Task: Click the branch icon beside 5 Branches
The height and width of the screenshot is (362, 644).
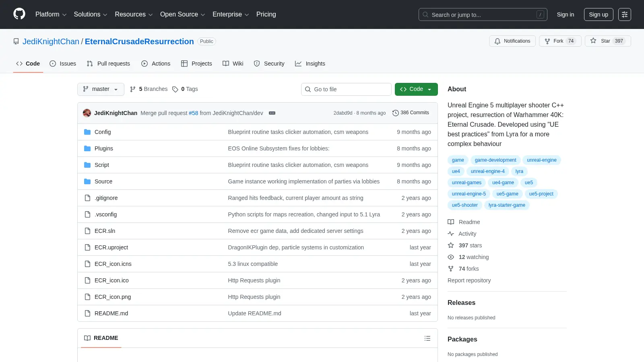Action: [133, 89]
